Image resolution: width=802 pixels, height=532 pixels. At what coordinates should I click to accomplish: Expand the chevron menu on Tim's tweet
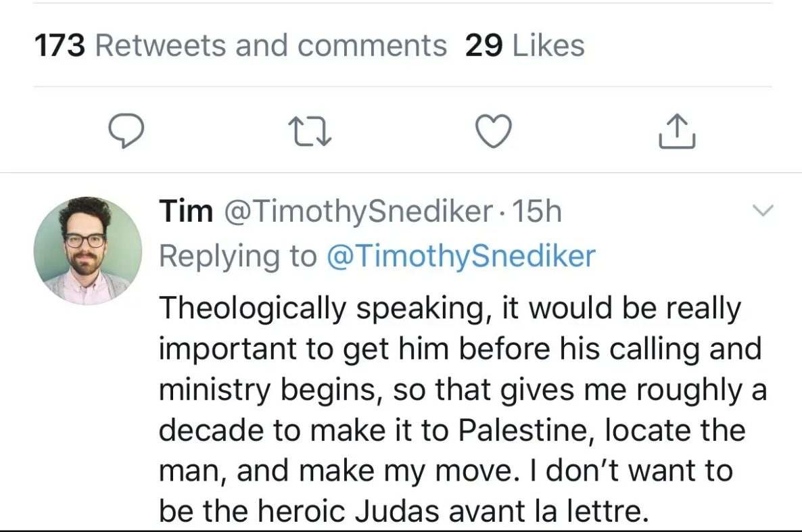click(x=761, y=212)
